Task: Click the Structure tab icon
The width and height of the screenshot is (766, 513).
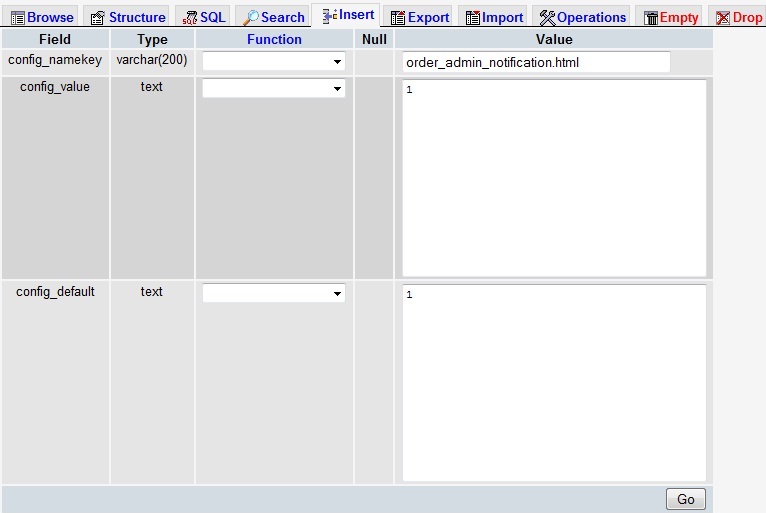Action: click(x=98, y=18)
